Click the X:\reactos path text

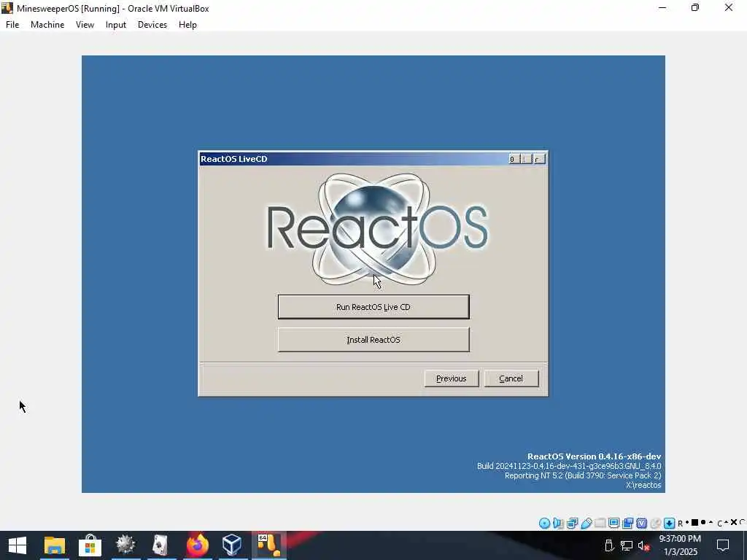(x=643, y=485)
